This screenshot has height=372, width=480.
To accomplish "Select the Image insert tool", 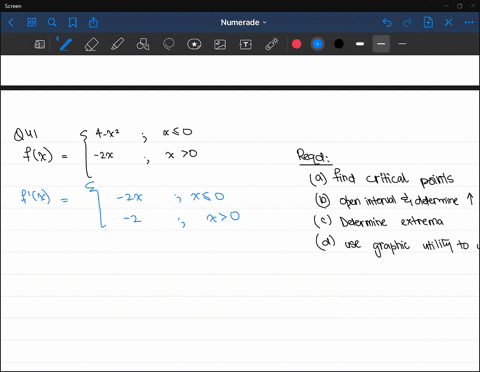I will pyautogui.click(x=220, y=44).
